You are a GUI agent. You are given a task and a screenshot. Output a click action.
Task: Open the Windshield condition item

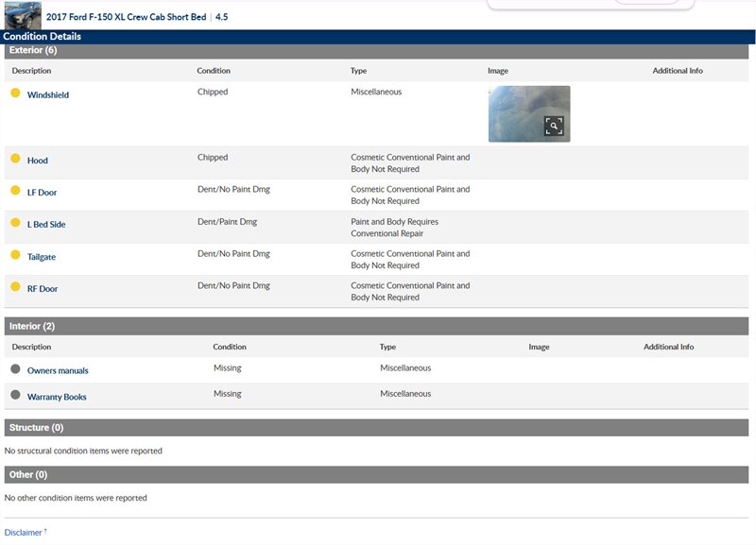pos(48,95)
